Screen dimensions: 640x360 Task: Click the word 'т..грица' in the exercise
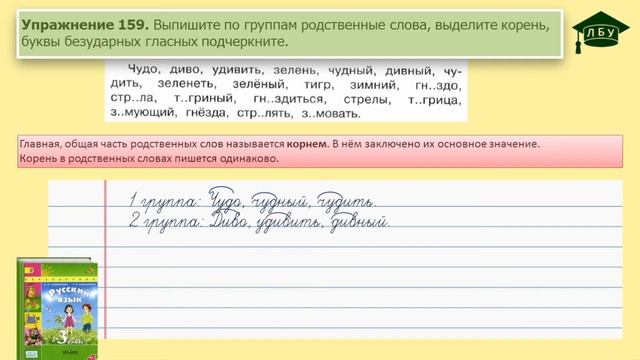click(435, 100)
